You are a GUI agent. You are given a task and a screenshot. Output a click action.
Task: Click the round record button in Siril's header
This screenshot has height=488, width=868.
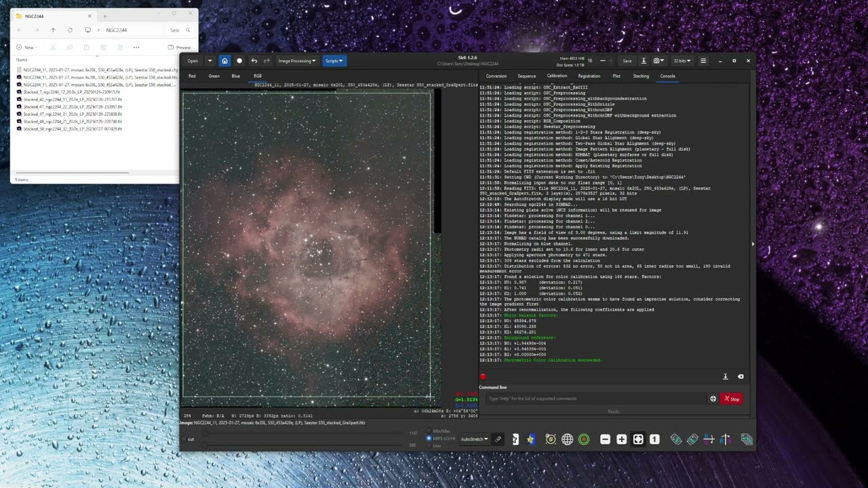pos(239,61)
